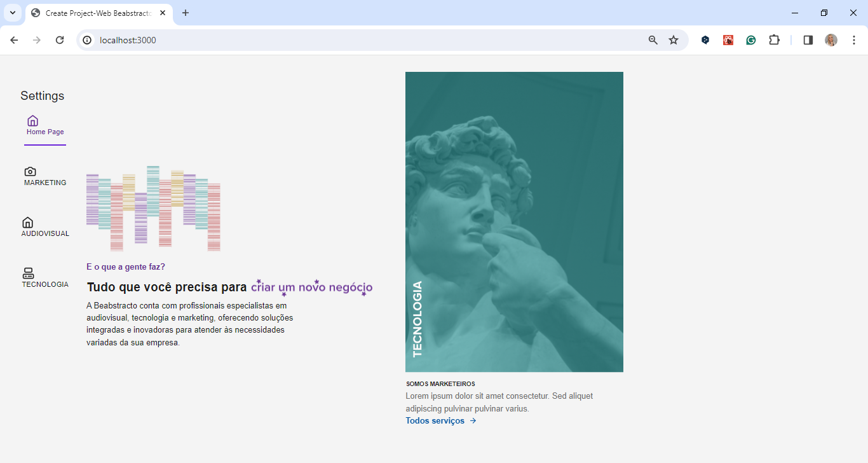Open the Chrome three-dot menu

(854, 40)
